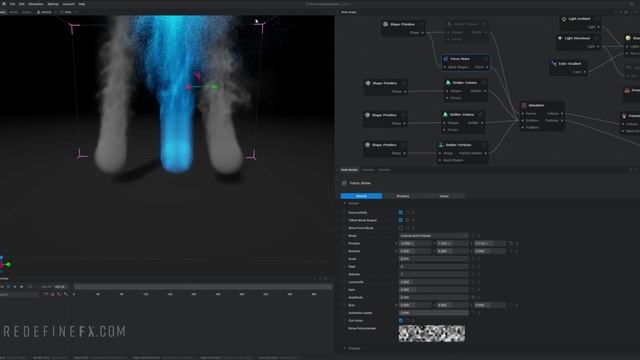Collapse the General section expander
This screenshot has height=360, width=640.
(x=345, y=203)
